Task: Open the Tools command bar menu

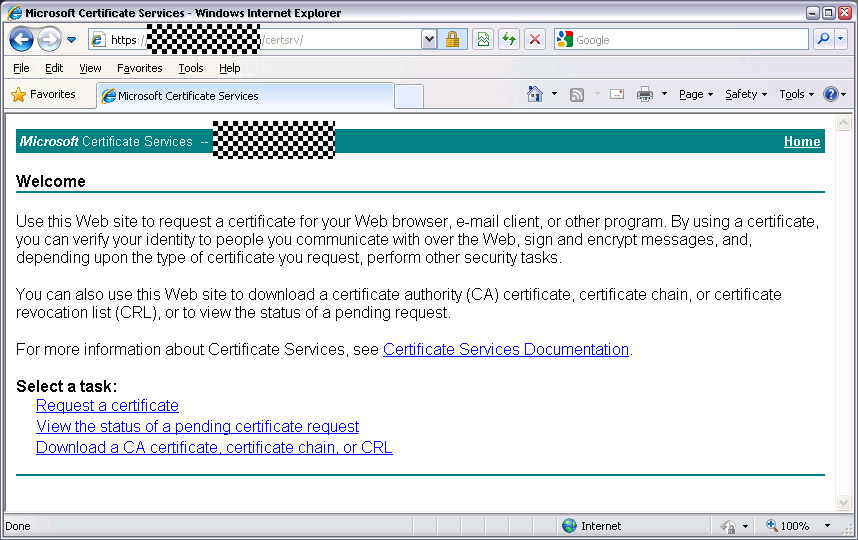Action: tap(797, 94)
